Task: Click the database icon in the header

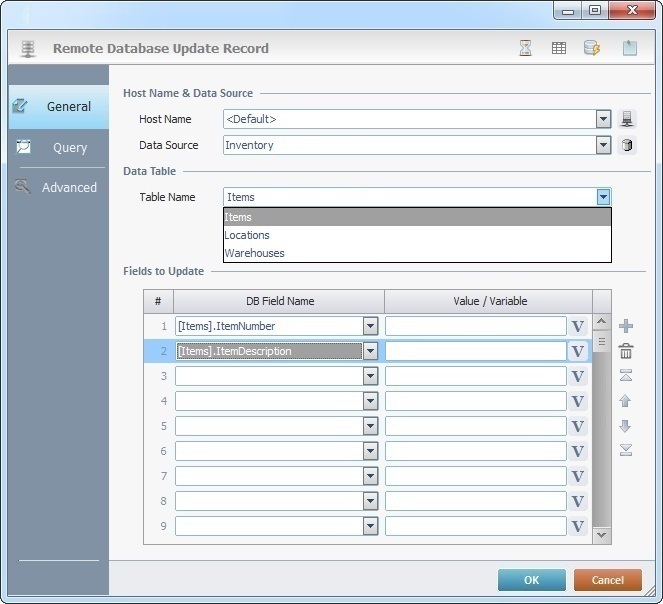Action: click(592, 48)
